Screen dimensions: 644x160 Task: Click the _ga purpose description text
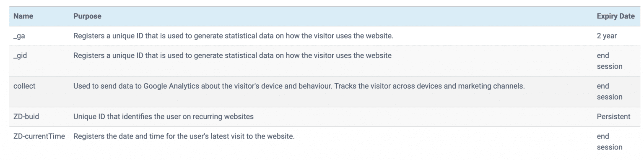233,36
